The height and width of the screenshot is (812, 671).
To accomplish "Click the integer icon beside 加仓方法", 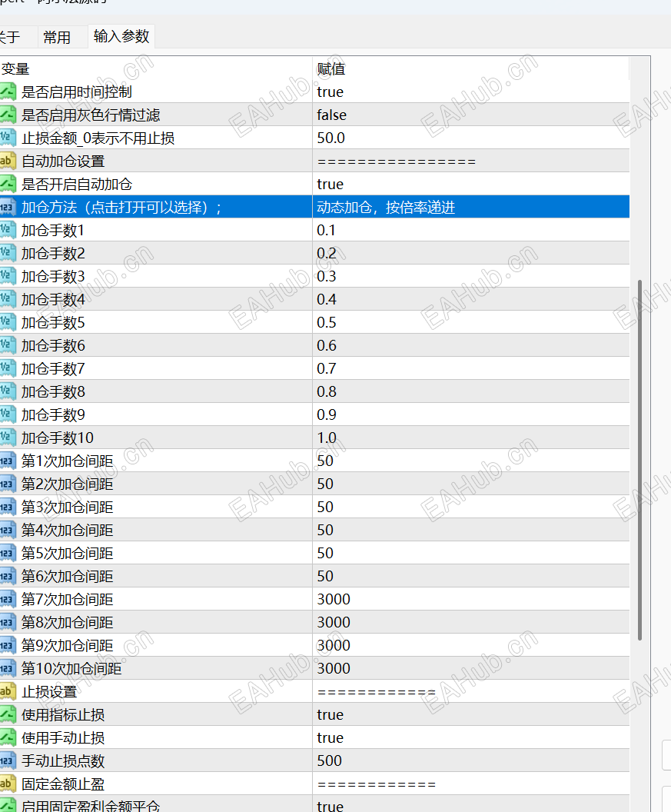I will point(8,207).
